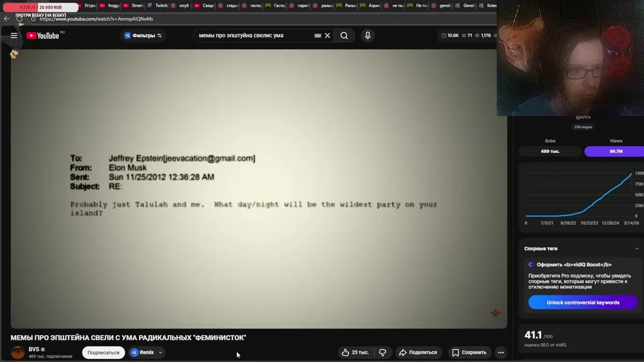Clear the search query with X
Viewport: 644px width, 362px height.
coord(327,35)
